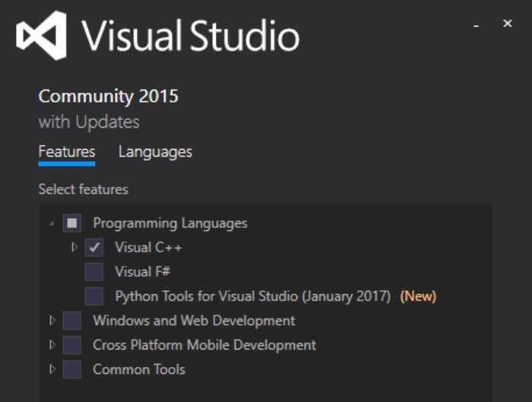Tick the Windows and Web Development checkbox
Viewport: 532px width, 402px height.
click(72, 321)
